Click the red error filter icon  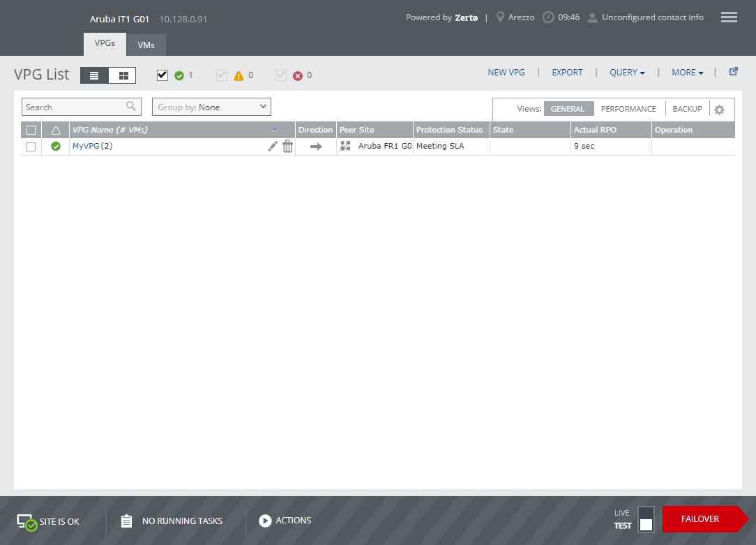coord(298,76)
